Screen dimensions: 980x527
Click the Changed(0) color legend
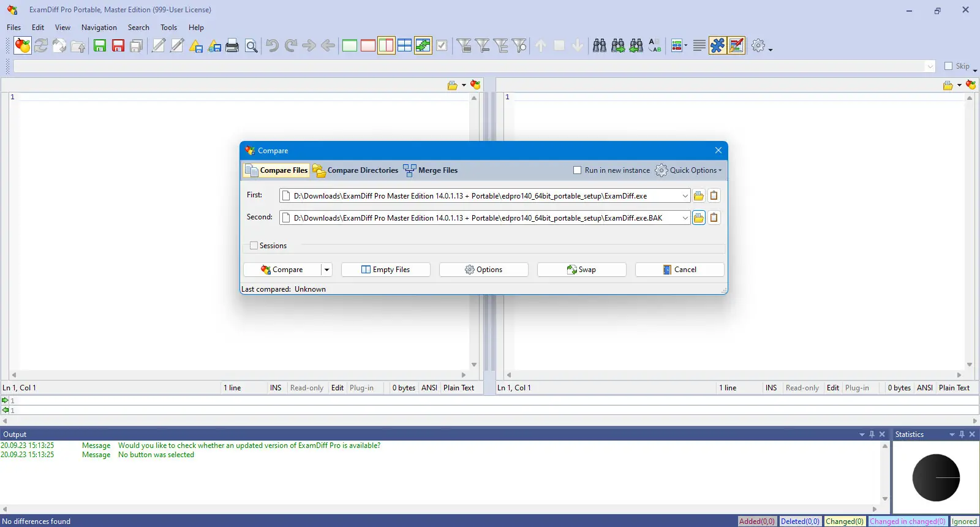[x=845, y=521]
